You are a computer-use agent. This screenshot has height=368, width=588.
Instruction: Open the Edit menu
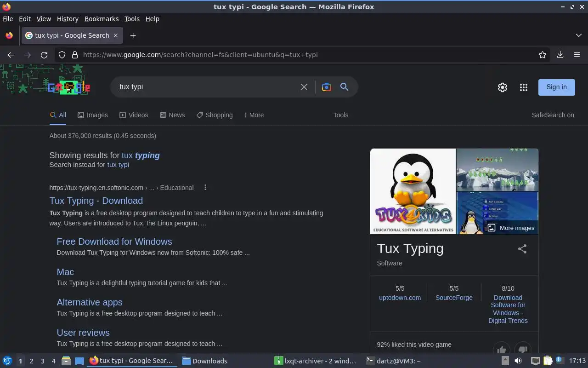(x=25, y=19)
